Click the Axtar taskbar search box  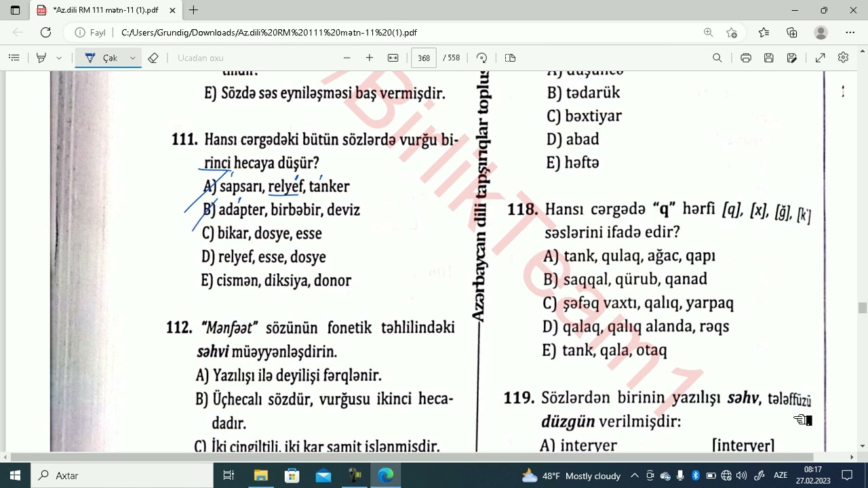(x=122, y=475)
